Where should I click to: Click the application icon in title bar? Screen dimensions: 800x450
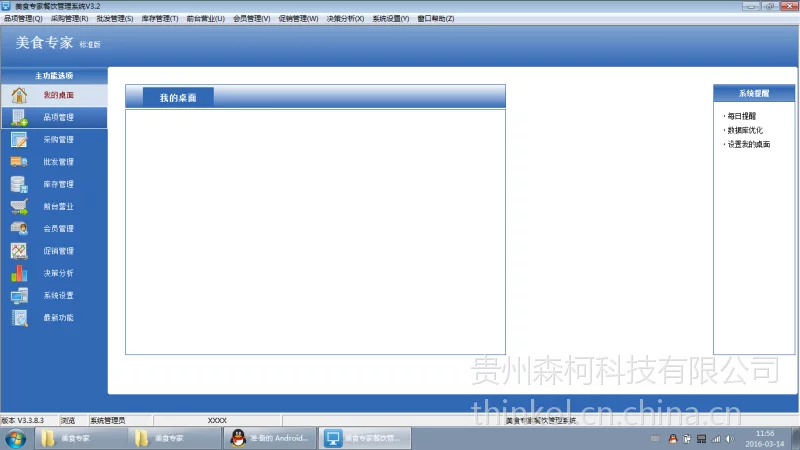(6, 6)
